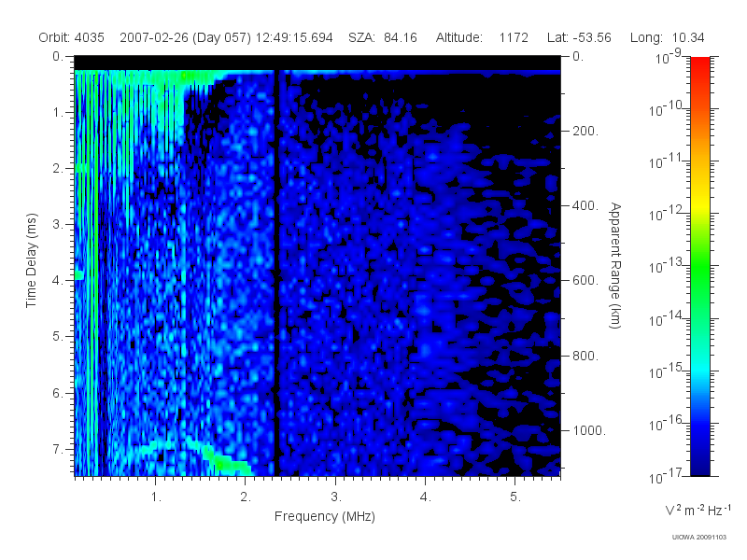
Task: Click the 'Apparent Range (km)' axis label
Action: click(x=615, y=266)
